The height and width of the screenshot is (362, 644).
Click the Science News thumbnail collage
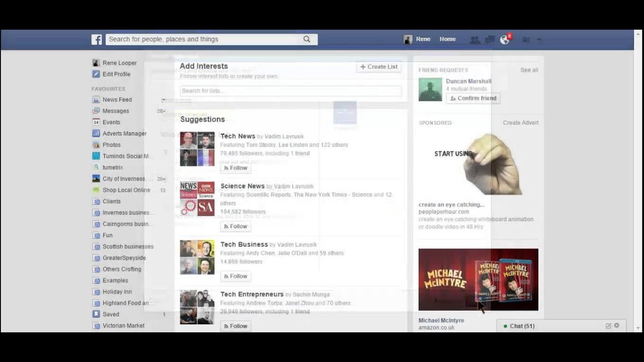point(197,199)
